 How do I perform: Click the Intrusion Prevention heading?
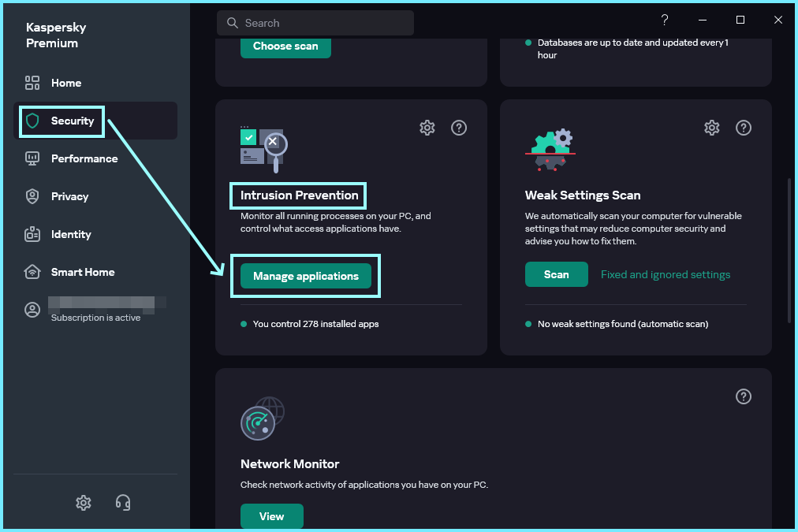point(300,195)
